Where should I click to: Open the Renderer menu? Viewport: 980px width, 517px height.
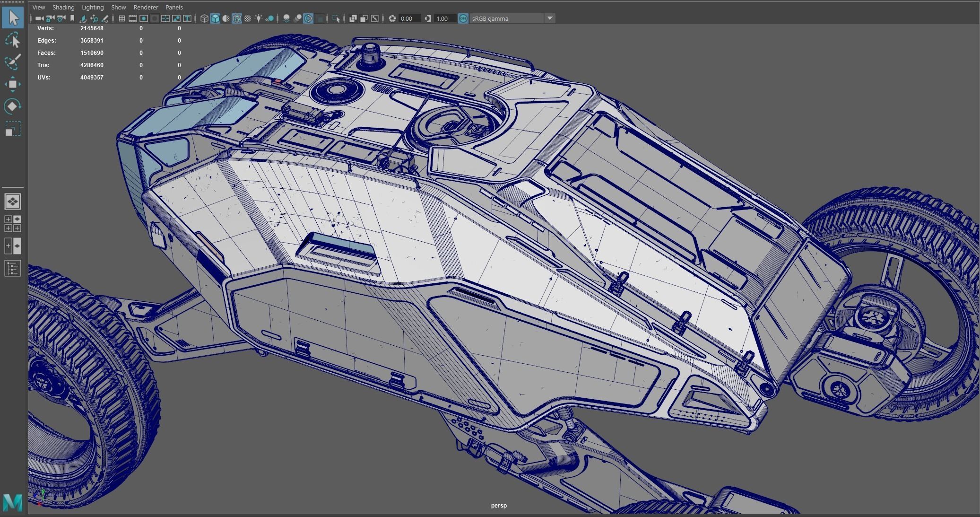coord(146,7)
